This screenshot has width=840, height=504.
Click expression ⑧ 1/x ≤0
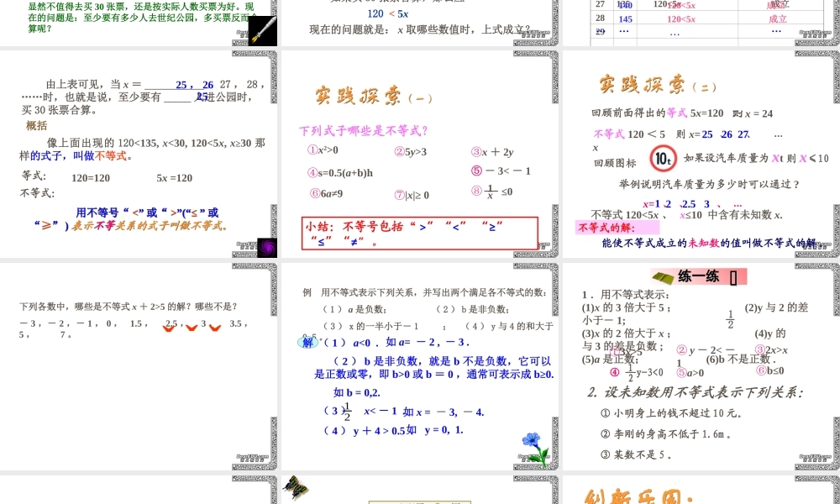coord(491,192)
